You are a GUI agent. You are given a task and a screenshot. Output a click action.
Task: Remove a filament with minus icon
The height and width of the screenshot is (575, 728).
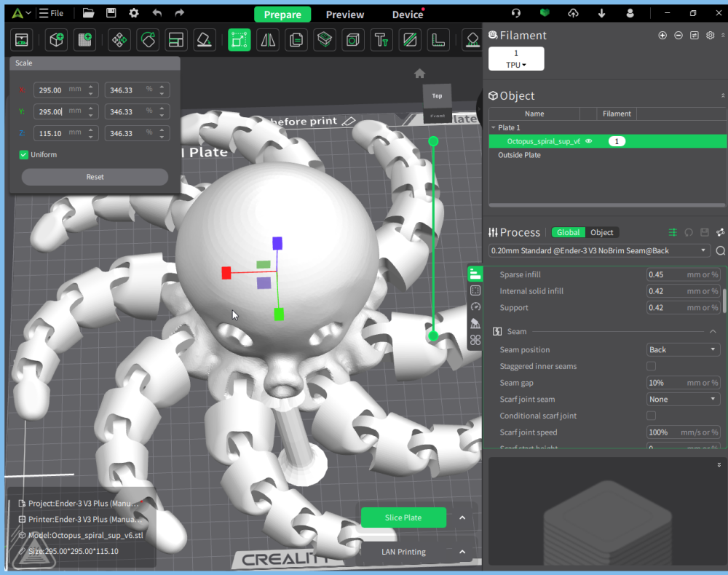[678, 35]
